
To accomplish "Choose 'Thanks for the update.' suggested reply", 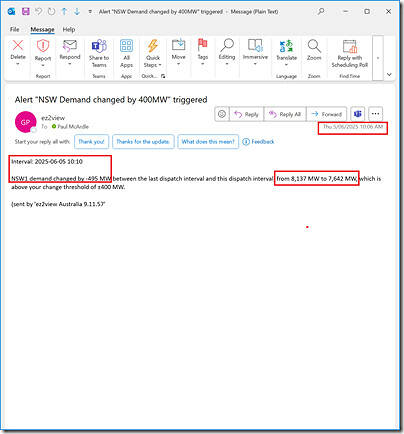I will point(143,142).
